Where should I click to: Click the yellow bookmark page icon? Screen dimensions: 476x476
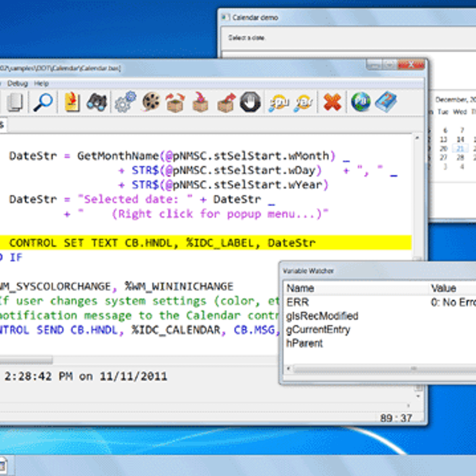(72, 102)
